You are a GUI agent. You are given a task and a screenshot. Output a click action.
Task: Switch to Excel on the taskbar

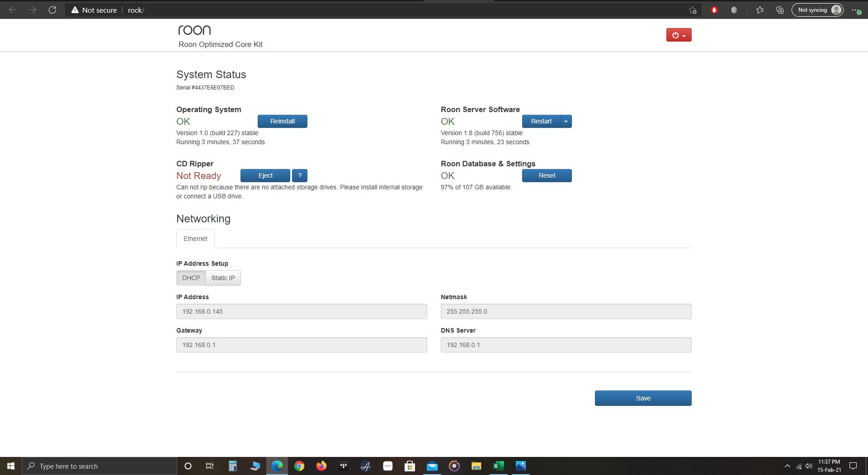(499, 466)
